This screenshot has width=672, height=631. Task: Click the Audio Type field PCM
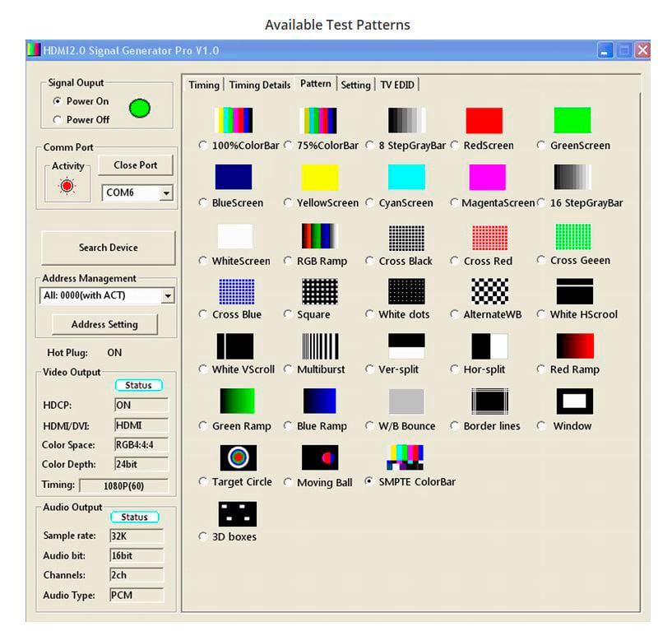click(x=137, y=596)
